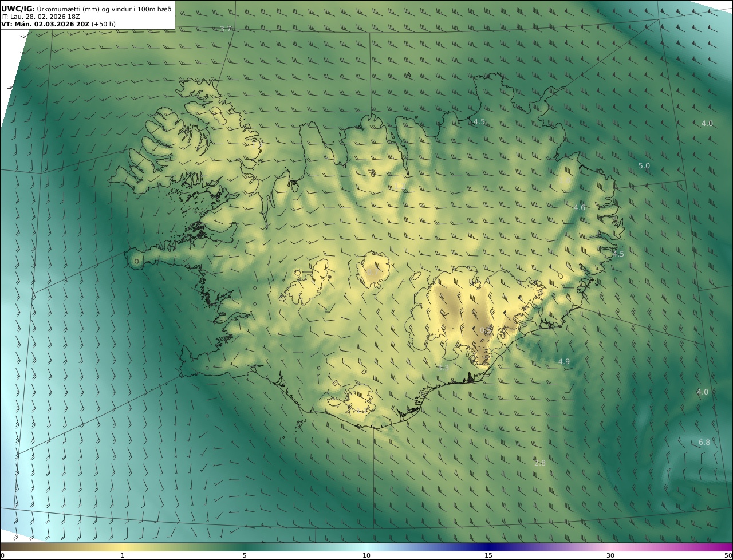Image resolution: width=733 pixels, height=560 pixels.
Task: Select the valid time 'VT: Mán. 02.03.2026 20Z'
Action: coord(45,24)
